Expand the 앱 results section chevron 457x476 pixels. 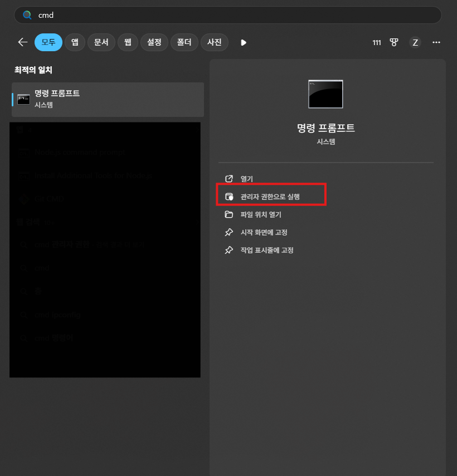point(197,130)
